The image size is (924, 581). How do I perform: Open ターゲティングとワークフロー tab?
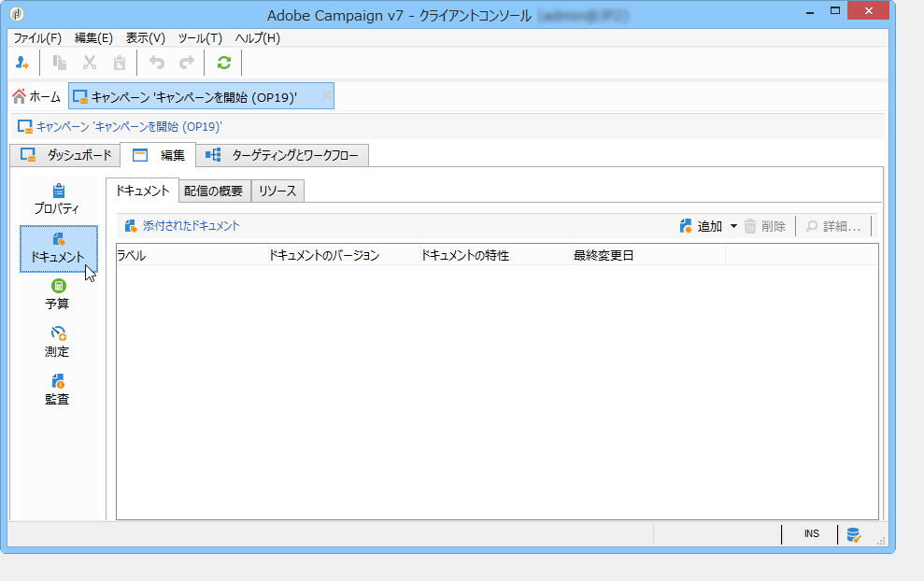pos(282,155)
